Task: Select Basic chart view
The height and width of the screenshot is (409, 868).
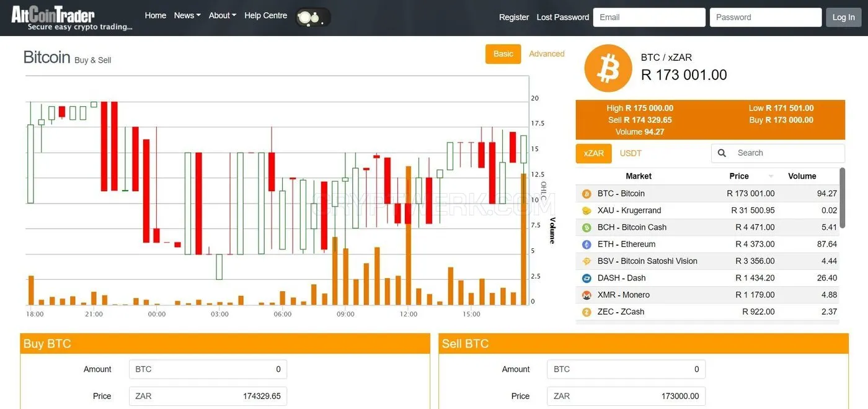Action: 503,54
